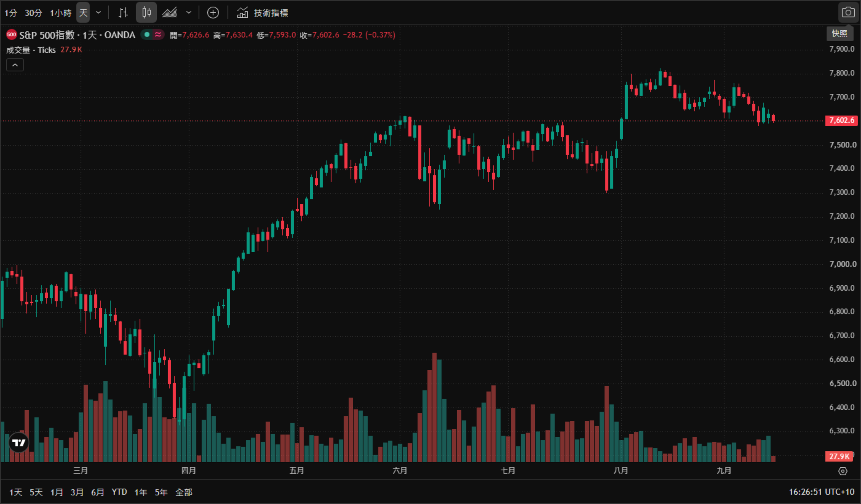The height and width of the screenshot is (504, 861).
Task: Click the red approximate data indicator icon
Action: pos(158,34)
